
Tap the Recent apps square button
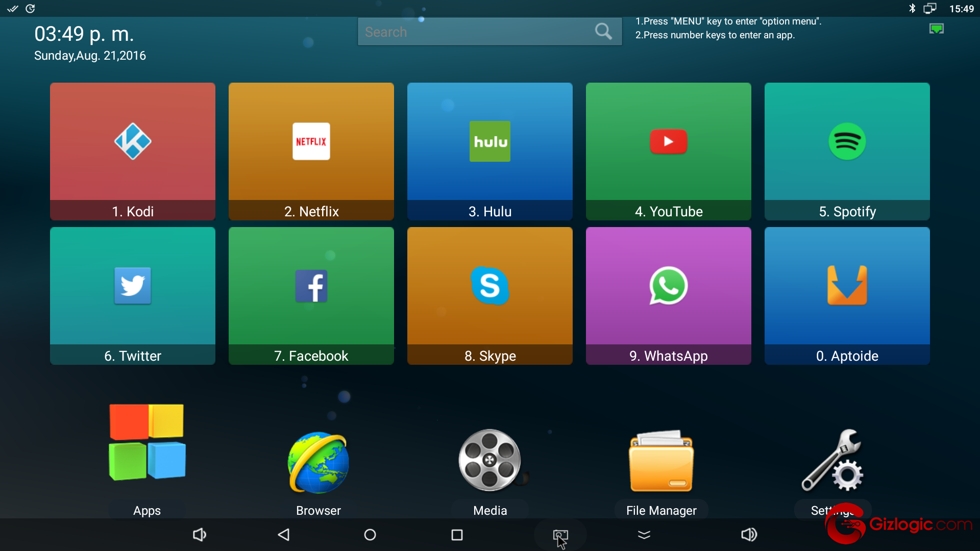[457, 535]
